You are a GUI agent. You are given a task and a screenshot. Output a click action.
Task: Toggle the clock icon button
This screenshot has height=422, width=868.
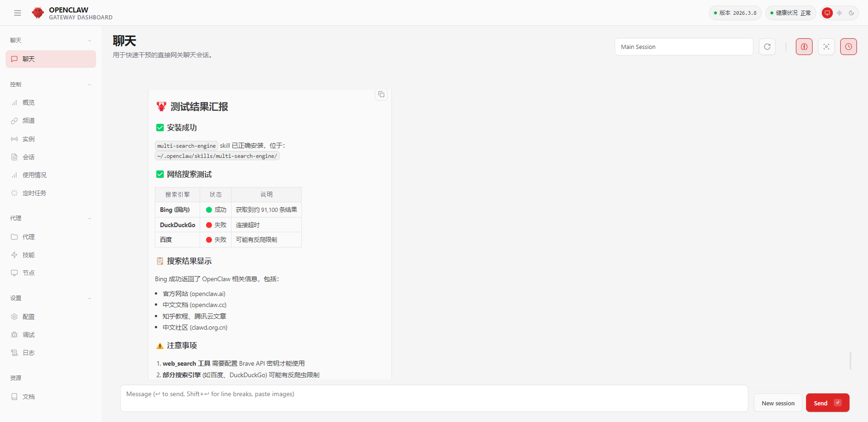click(x=849, y=47)
